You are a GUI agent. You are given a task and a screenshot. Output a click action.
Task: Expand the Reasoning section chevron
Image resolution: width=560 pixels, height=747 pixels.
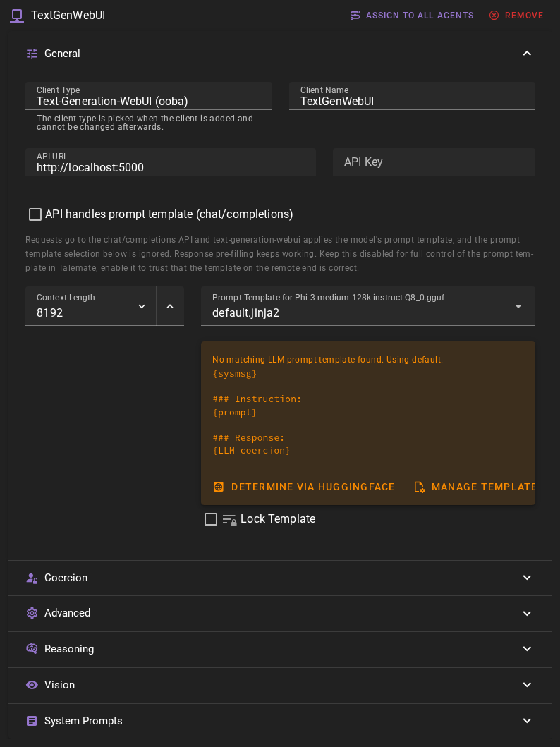pos(527,649)
